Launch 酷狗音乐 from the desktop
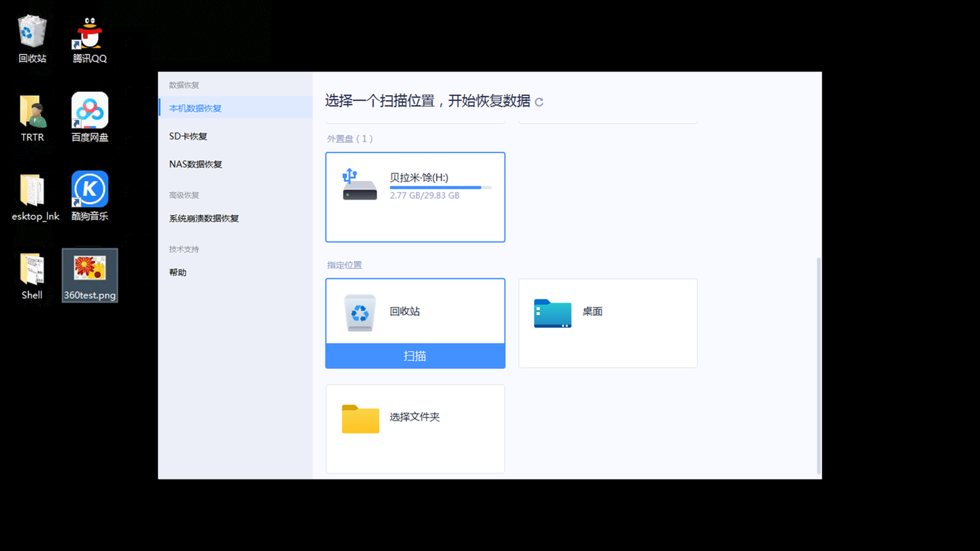Screen dimensions: 980x551 tap(90, 197)
